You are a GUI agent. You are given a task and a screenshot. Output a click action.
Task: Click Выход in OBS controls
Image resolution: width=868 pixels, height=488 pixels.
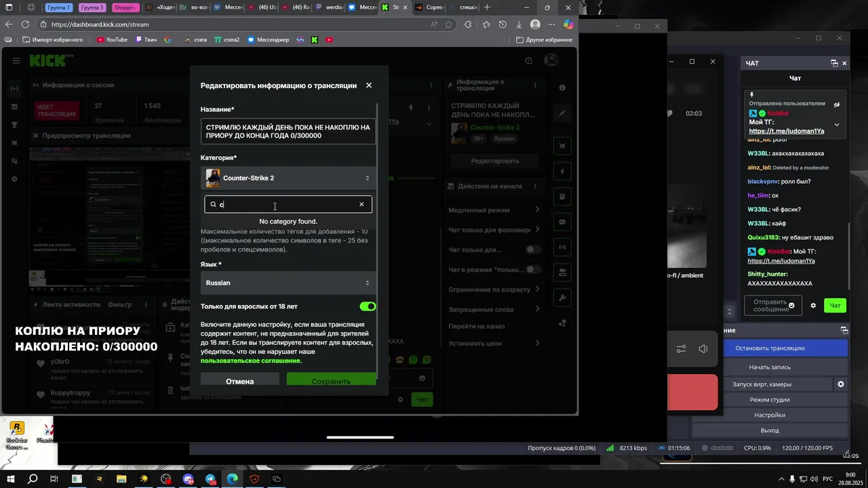770,430
